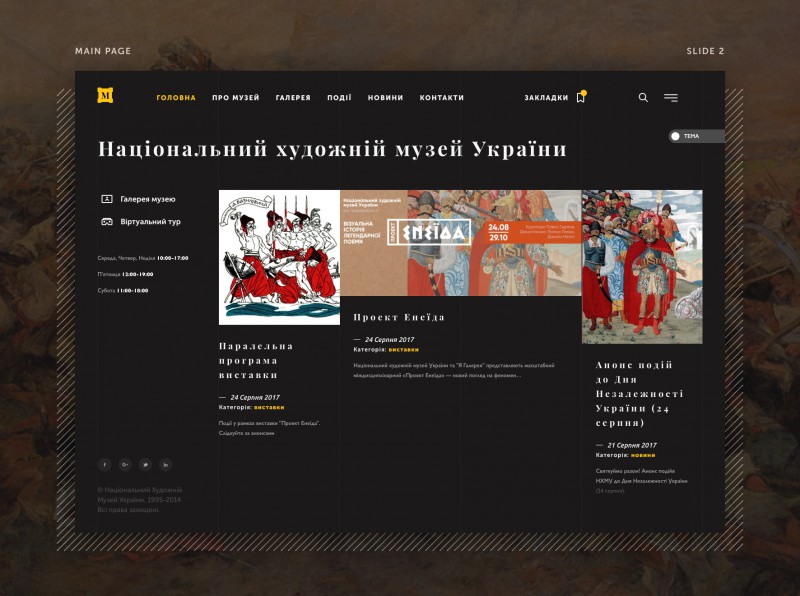Click the Віртуальний тур VR headset icon
The image size is (800, 596).
click(x=107, y=221)
